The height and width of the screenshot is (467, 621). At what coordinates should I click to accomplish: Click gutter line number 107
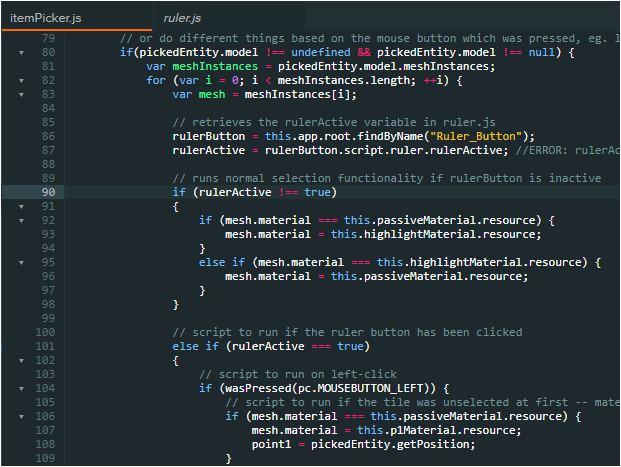pyautogui.click(x=45, y=430)
